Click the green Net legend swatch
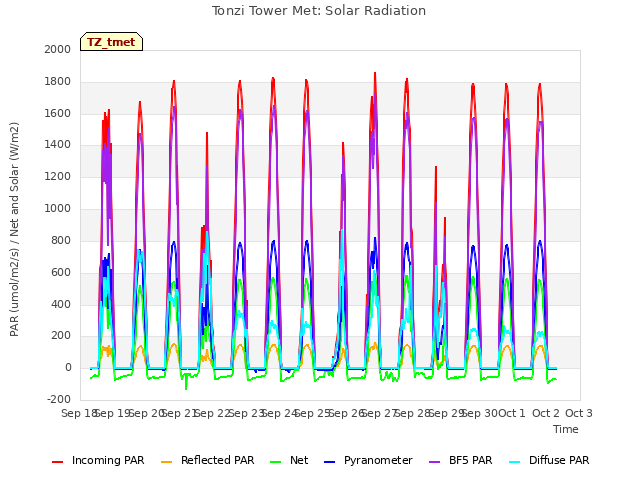The image size is (640, 480). point(276,462)
